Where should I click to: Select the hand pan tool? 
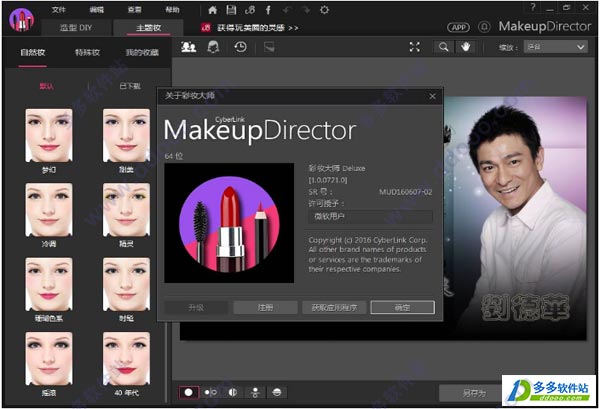pos(465,47)
